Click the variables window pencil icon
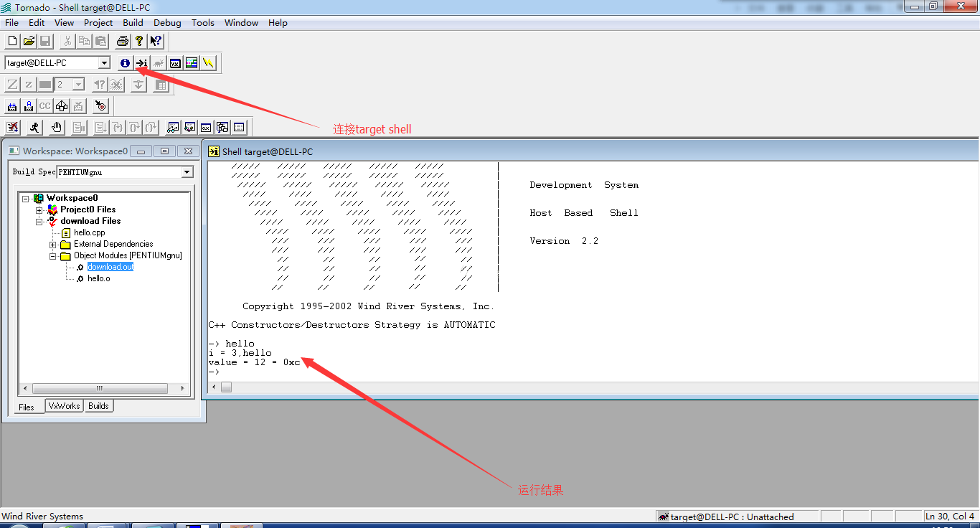Viewport: 980px width, 528px height. 189,128
